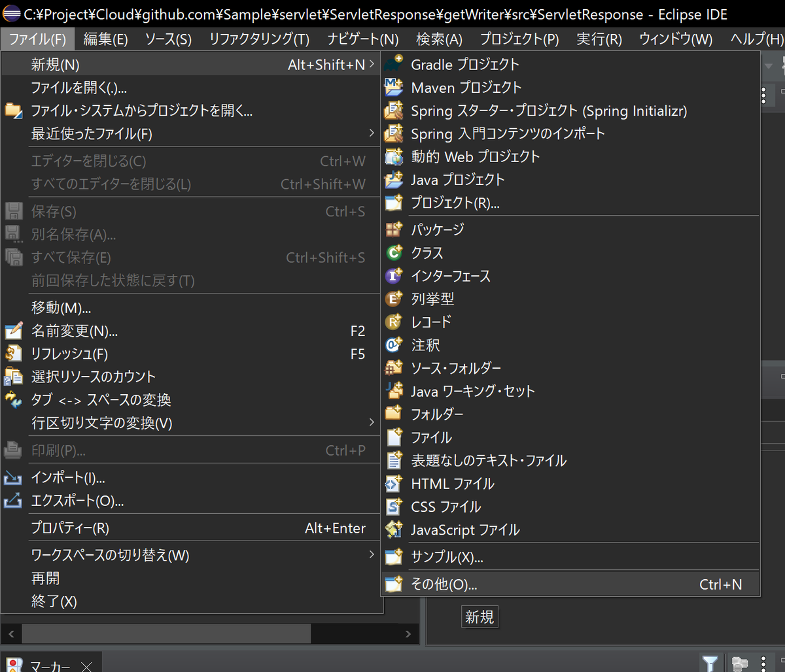Click the ソース・フォルダー icon

394,368
